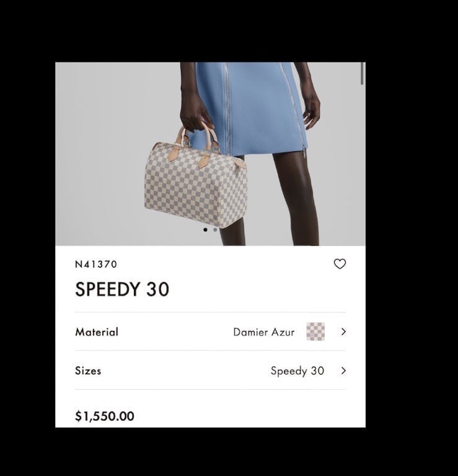This screenshot has width=458, height=476.
Task: Add Speedy 30 to wishlist with heart icon
Action: click(340, 264)
